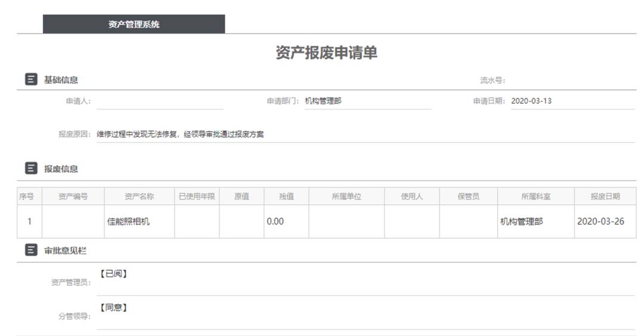Click the 保管员 column header
644x336 pixels.
pos(469,197)
